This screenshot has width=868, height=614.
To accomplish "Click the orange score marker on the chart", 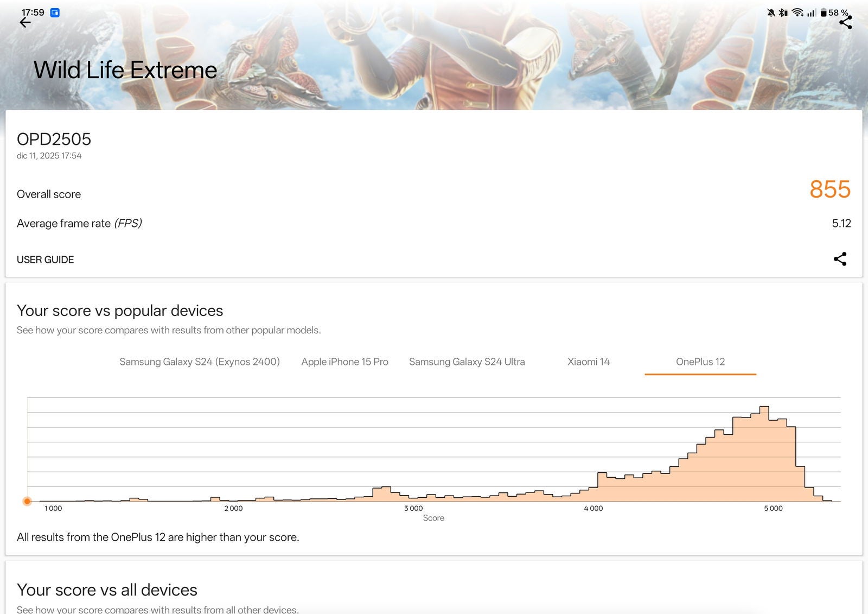I will pyautogui.click(x=27, y=501).
